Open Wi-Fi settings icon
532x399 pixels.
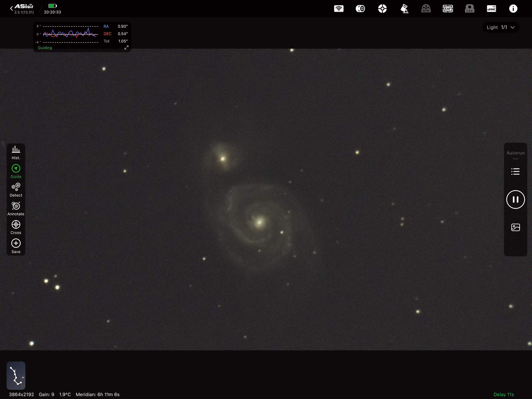pos(339,9)
